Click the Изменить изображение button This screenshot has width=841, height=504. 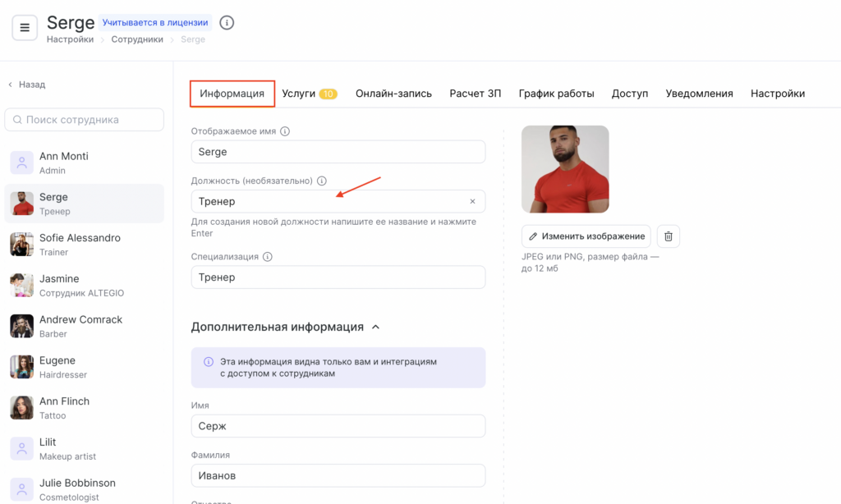tap(586, 236)
